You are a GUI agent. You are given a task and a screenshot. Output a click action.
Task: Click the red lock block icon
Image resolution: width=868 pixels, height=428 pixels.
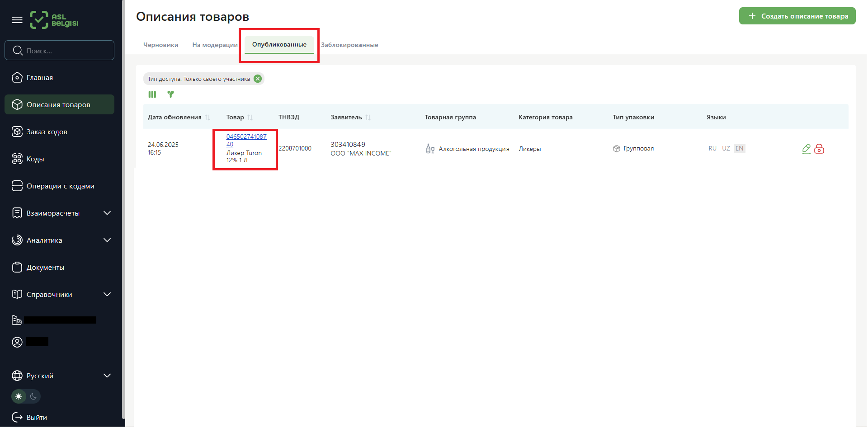(819, 149)
